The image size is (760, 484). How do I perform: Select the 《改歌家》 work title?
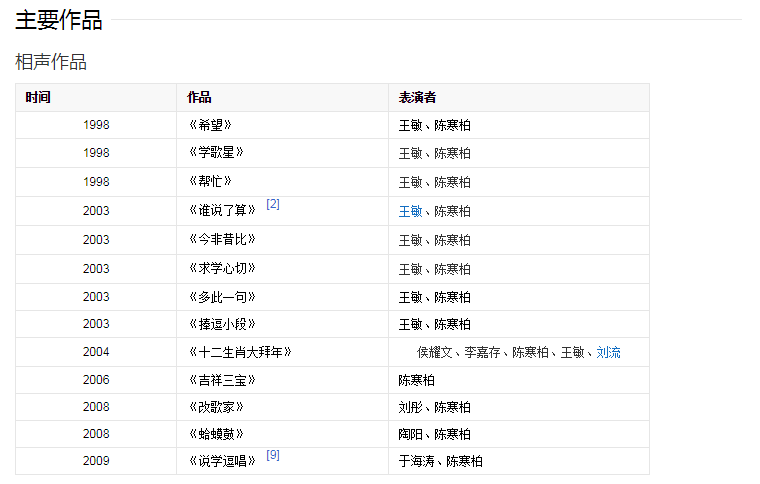[216, 407]
